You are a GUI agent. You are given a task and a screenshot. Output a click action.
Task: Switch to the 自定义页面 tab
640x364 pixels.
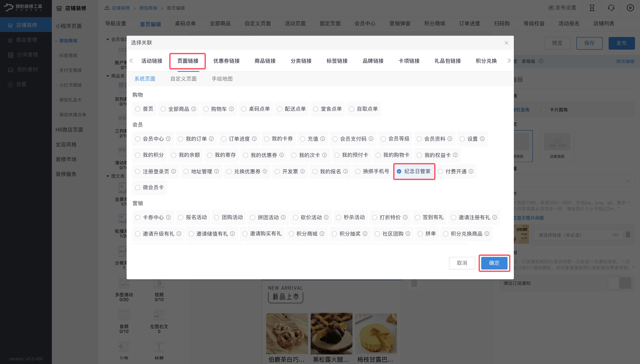[x=183, y=79]
